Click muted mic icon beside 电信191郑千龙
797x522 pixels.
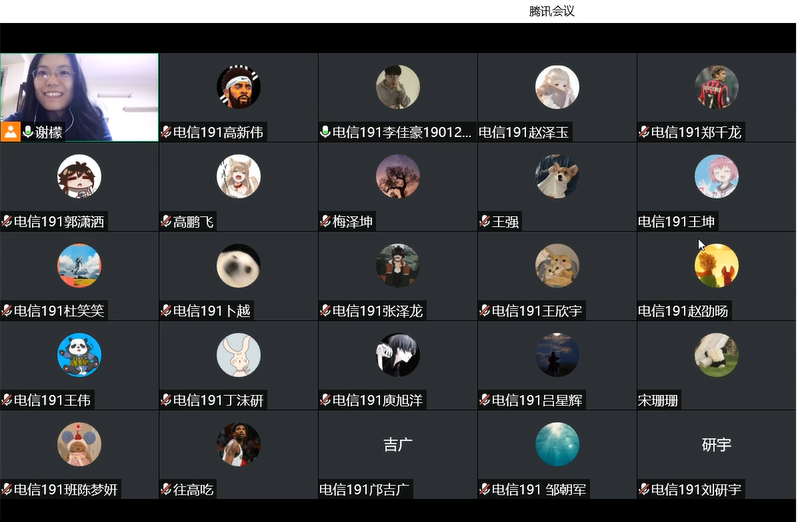coord(644,132)
